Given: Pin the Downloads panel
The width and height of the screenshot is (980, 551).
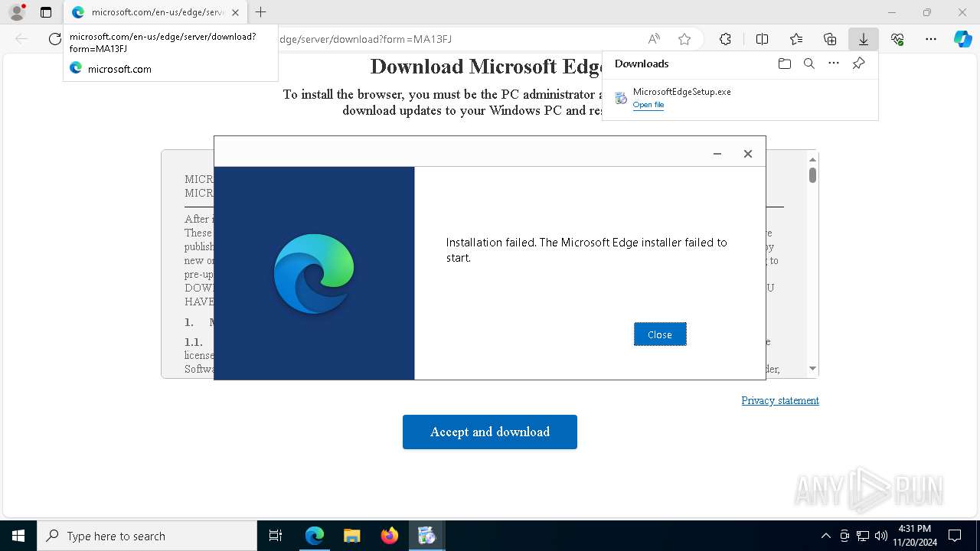Looking at the screenshot, I should 858,64.
